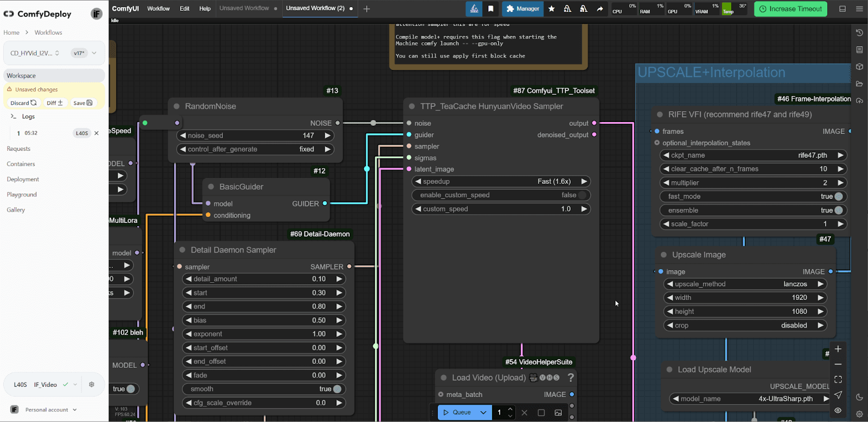Save the unsaved workflow changes
The image size is (868, 422).
coord(83,103)
